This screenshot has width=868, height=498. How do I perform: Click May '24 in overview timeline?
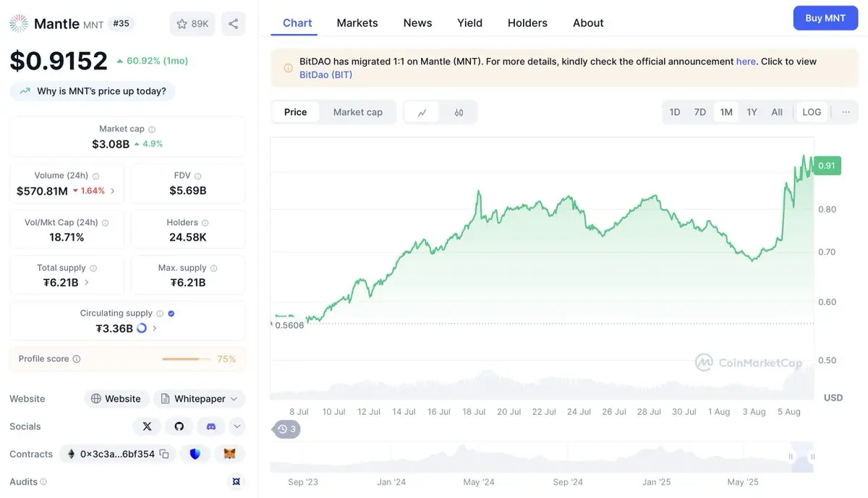point(479,482)
